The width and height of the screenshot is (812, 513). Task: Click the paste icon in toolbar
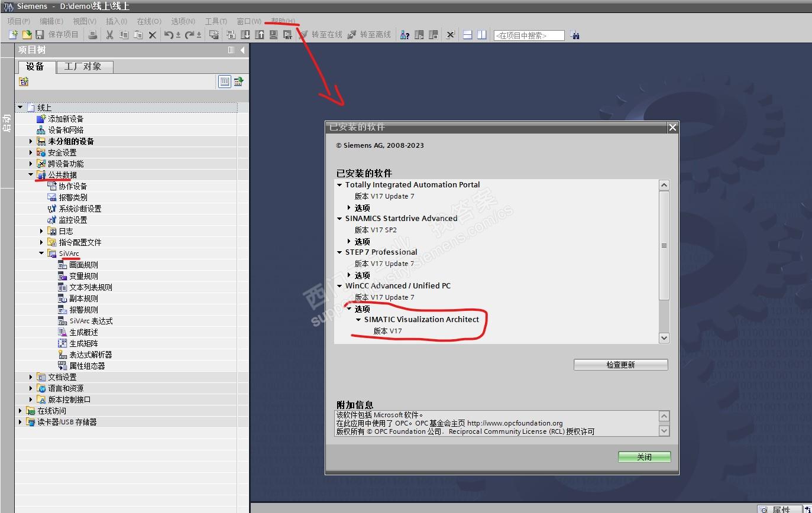coord(138,35)
